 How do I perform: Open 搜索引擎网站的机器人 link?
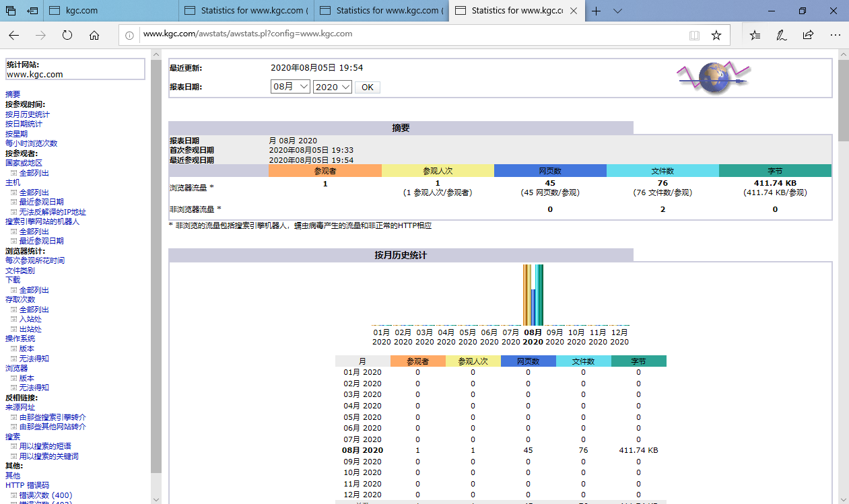pyautogui.click(x=42, y=221)
